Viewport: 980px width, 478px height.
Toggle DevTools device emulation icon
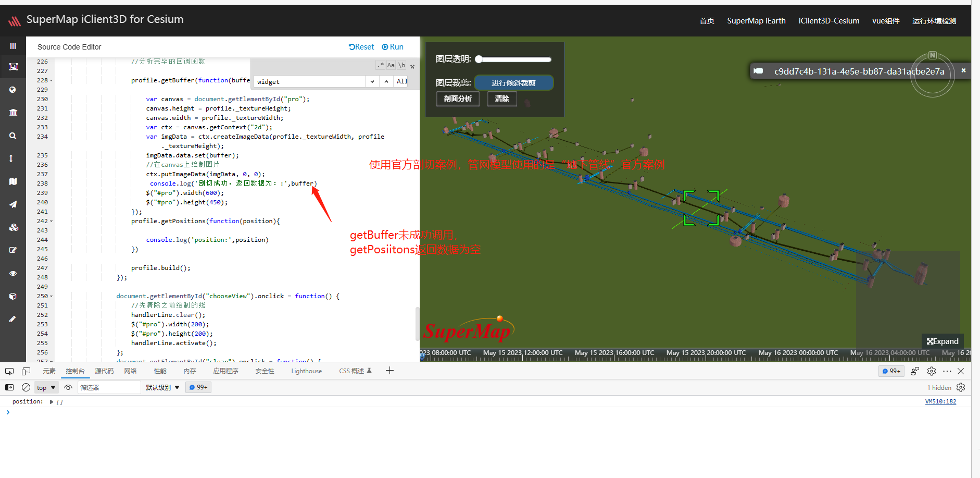[26, 371]
